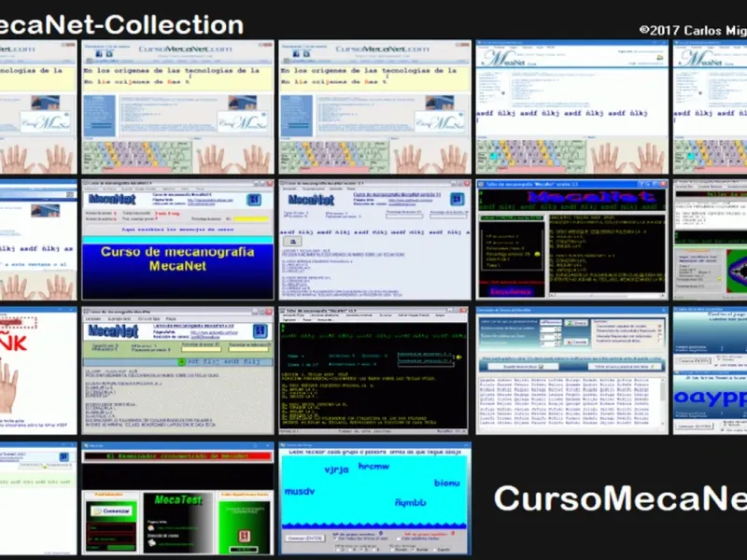The width and height of the screenshot is (747, 560).
Task: Click the blue square emblem in the grey-green MecaNet window
Action: 261,330
